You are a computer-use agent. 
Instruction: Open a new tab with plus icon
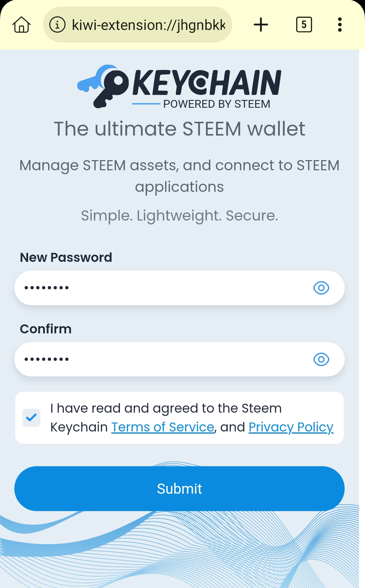[x=261, y=25]
